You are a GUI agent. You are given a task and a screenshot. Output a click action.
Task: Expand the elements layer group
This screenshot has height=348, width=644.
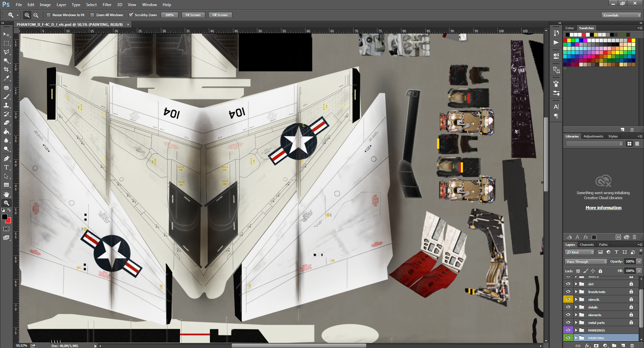click(x=576, y=315)
